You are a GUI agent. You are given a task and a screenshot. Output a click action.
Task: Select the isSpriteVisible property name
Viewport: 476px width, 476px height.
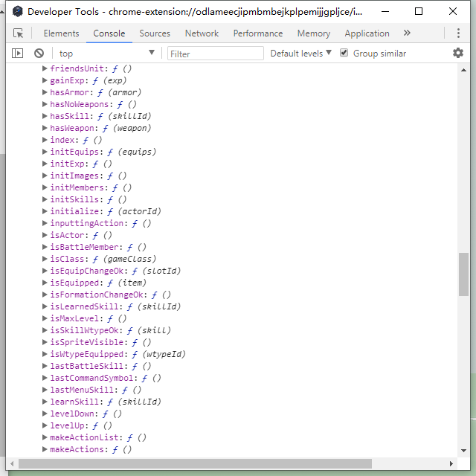[x=86, y=342]
